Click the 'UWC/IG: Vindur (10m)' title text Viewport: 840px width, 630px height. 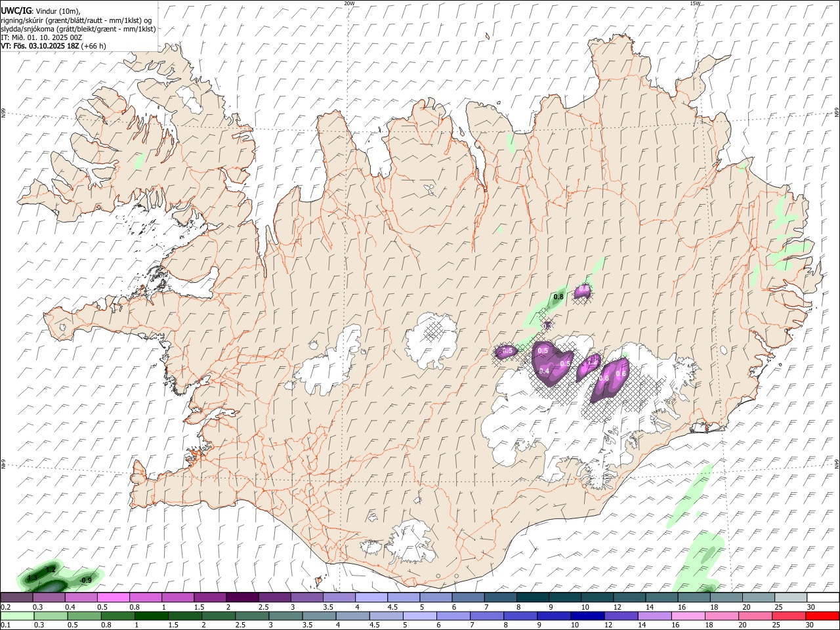[40, 11]
